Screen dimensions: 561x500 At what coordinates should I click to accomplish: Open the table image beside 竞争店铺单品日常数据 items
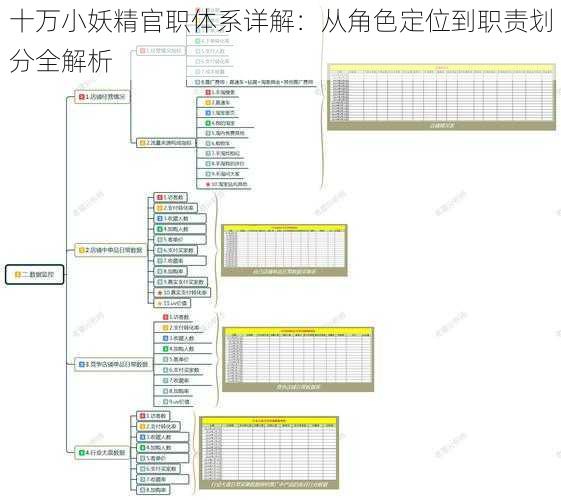[x=298, y=359]
